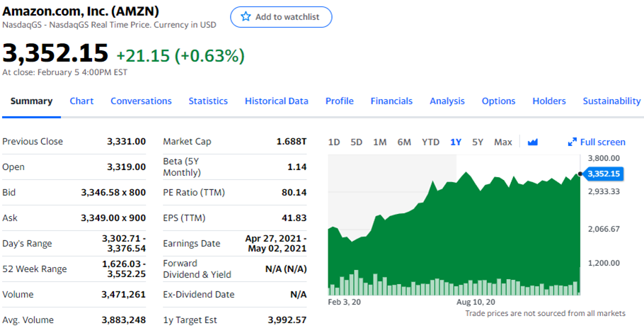Show the Max chart range
Viewport: 644px width, 333px height.
[503, 142]
